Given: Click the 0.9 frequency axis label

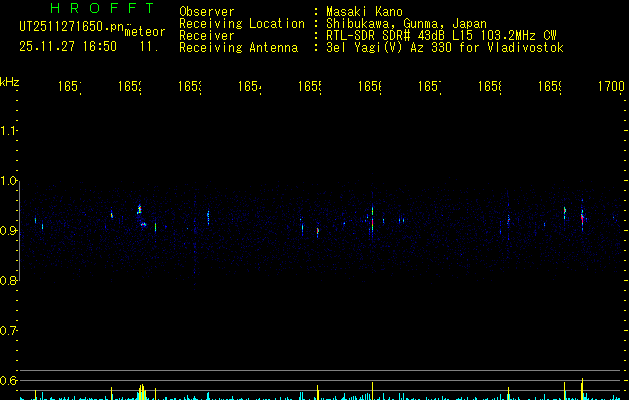Looking at the screenshot, I should point(8,231).
